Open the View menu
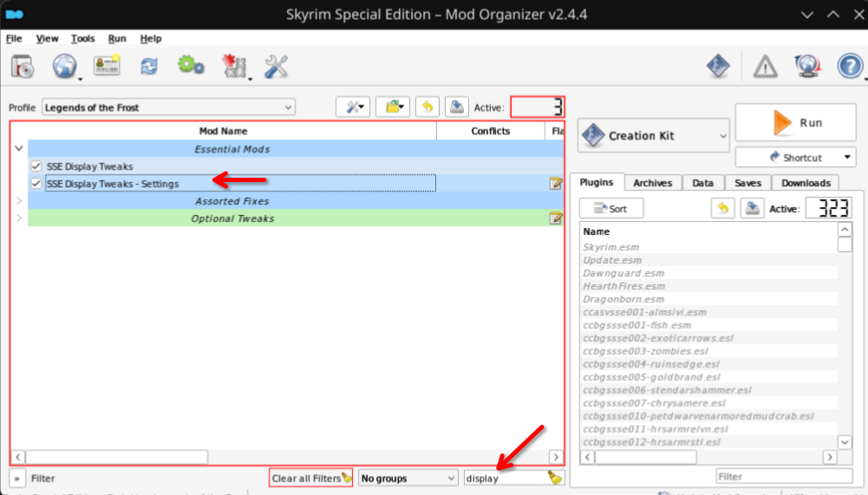Image resolution: width=868 pixels, height=495 pixels. (47, 38)
